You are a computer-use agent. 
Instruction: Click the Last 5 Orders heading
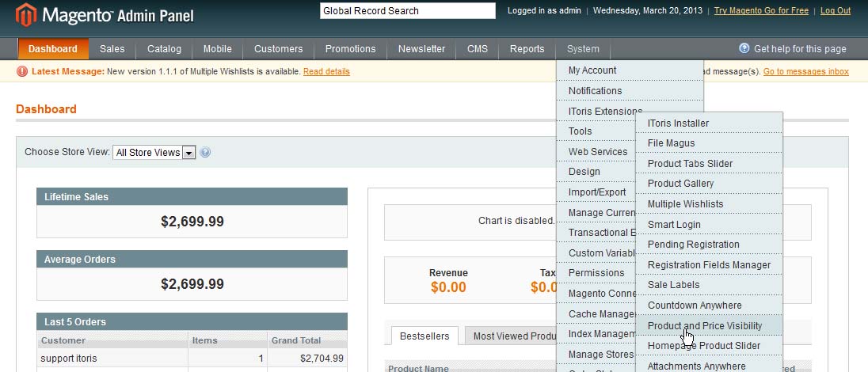pyautogui.click(x=192, y=321)
